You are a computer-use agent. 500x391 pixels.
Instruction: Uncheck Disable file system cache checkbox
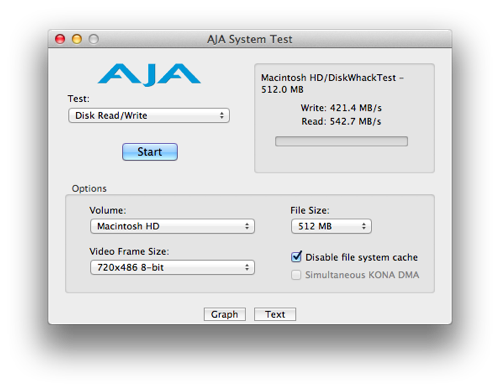(x=296, y=257)
